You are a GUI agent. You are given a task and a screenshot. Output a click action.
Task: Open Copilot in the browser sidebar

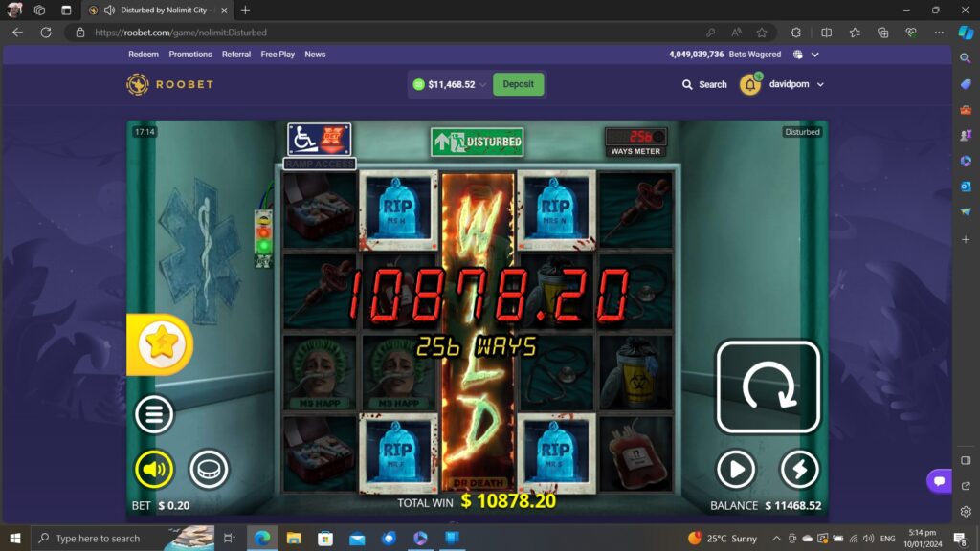pos(966,33)
